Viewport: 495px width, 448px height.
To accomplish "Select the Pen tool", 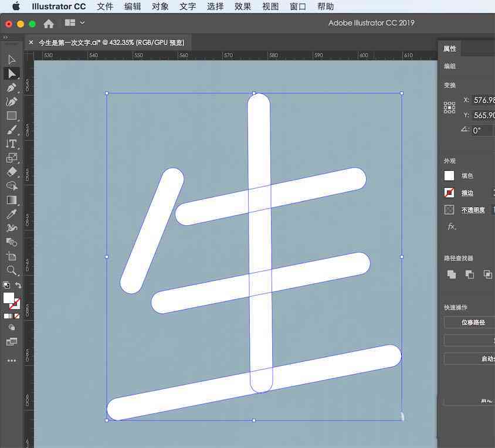I will point(11,87).
